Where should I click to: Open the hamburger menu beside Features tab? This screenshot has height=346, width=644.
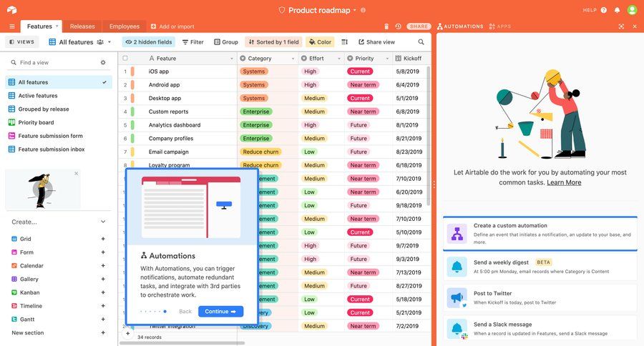pyautogui.click(x=12, y=26)
